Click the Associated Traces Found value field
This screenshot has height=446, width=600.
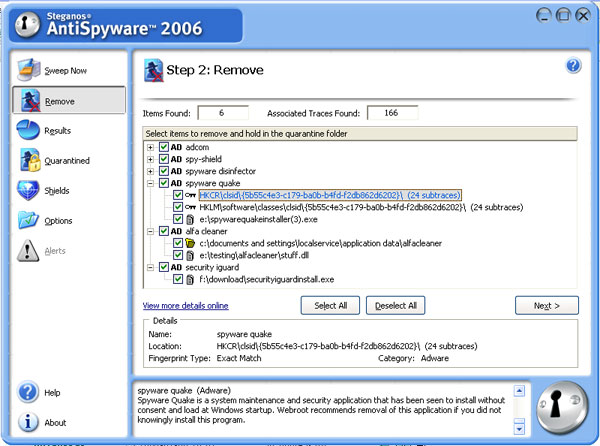(392, 113)
